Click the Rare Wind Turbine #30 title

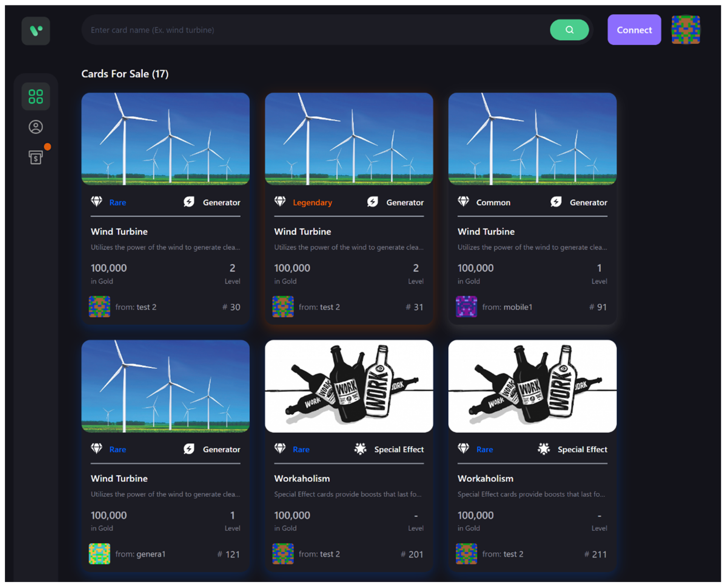tap(119, 232)
